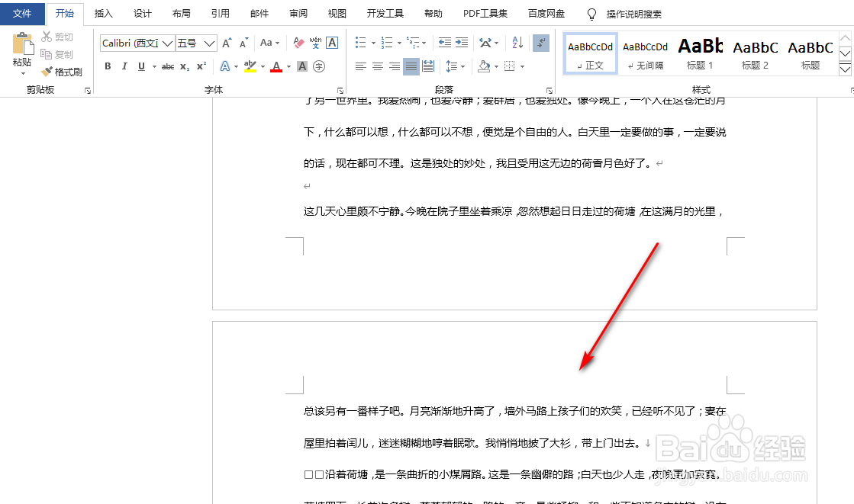Open the Numbering list dropdown
This screenshot has height=504, width=854.
click(x=400, y=43)
